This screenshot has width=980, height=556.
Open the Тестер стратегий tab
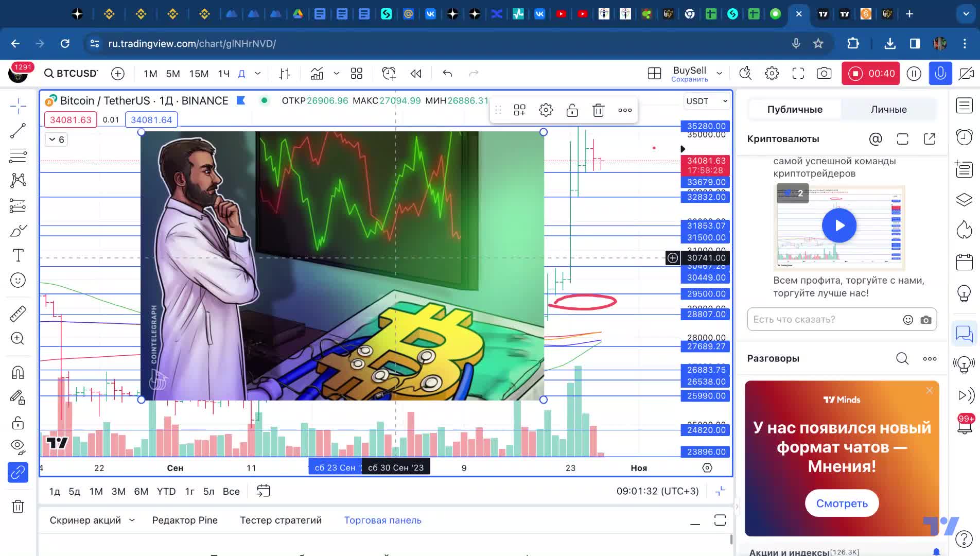click(281, 520)
